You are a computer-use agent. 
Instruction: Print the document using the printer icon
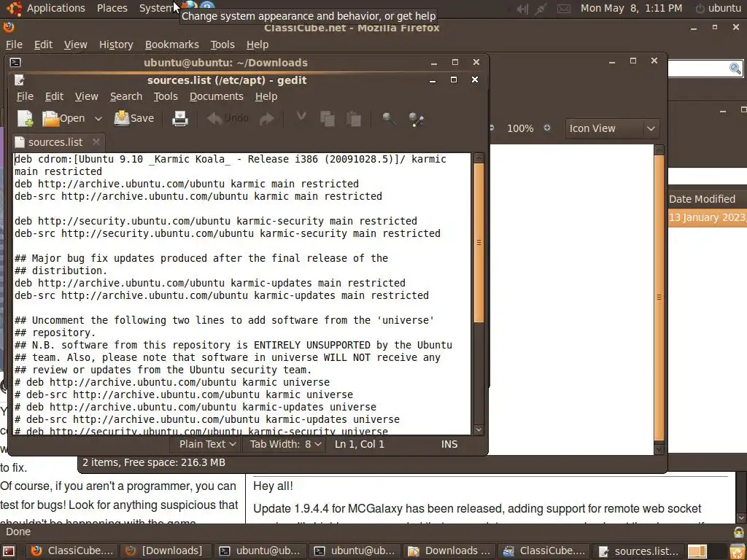(x=179, y=119)
